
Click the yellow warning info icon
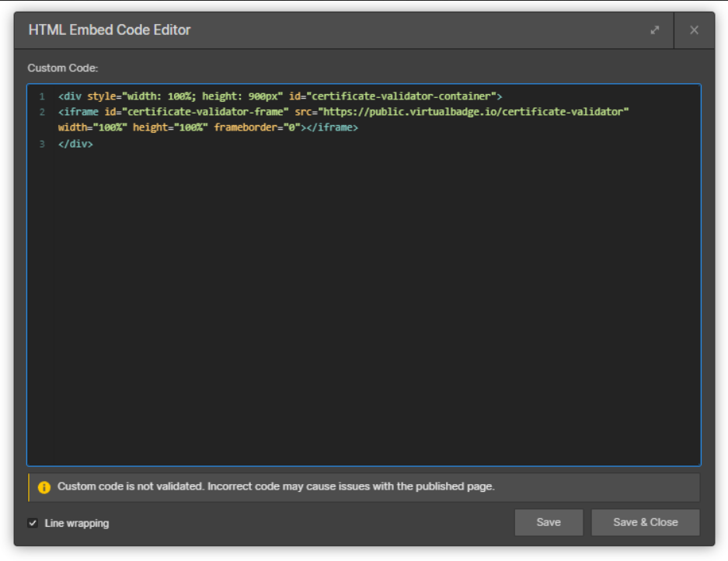click(x=44, y=487)
